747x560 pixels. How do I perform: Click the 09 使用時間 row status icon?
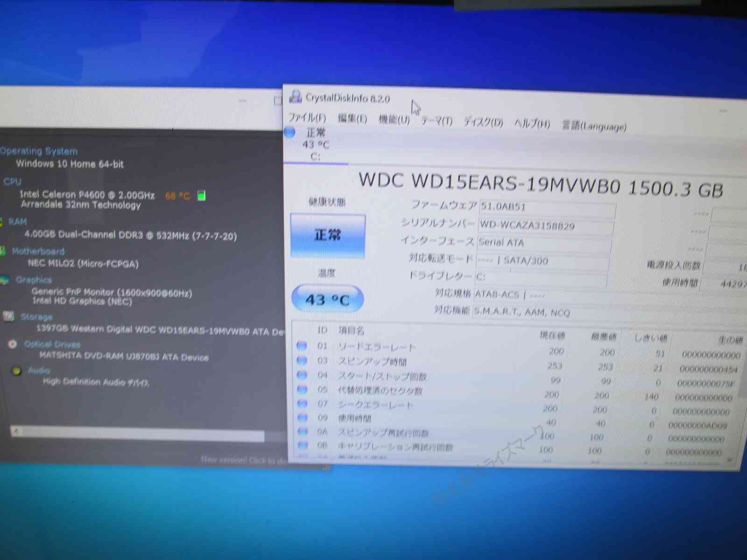303,417
